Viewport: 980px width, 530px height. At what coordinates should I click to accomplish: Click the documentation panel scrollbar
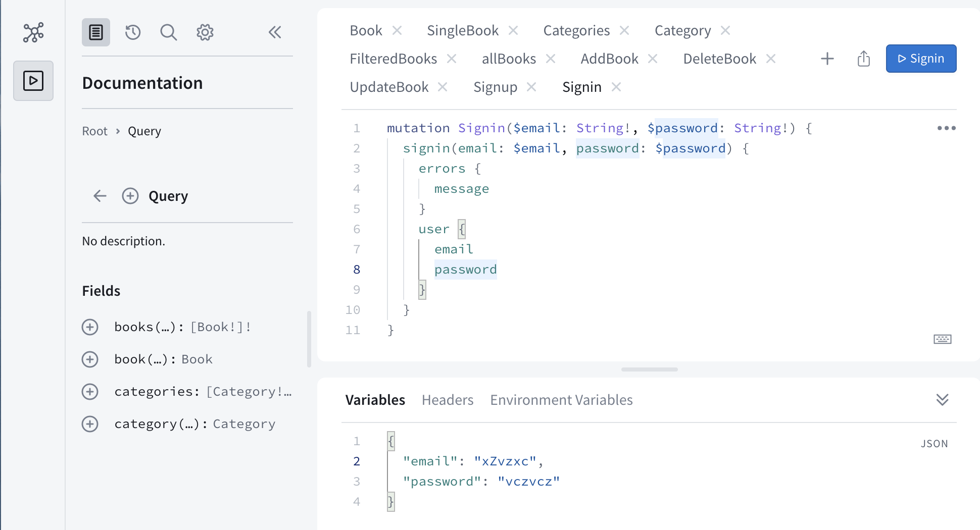tap(309, 339)
